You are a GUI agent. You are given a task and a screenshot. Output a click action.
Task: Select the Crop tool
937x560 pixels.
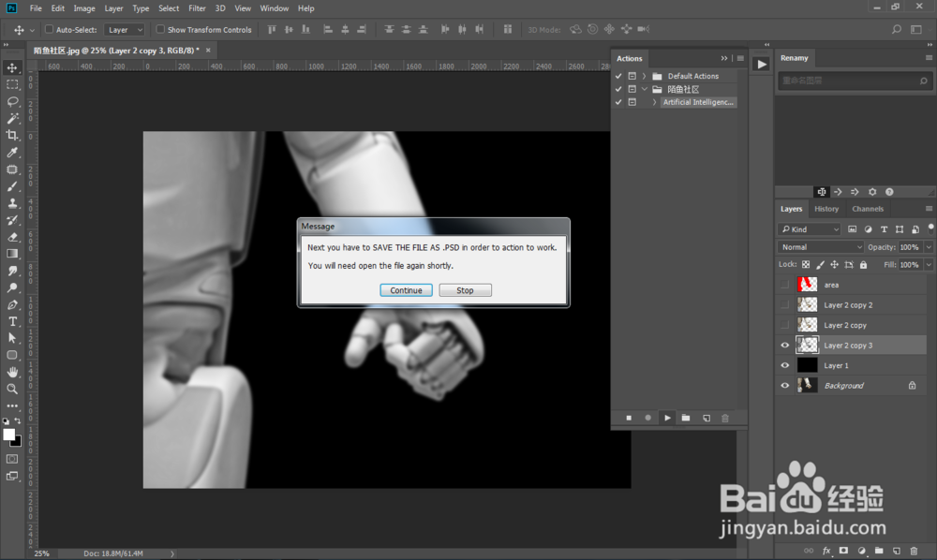point(12,136)
